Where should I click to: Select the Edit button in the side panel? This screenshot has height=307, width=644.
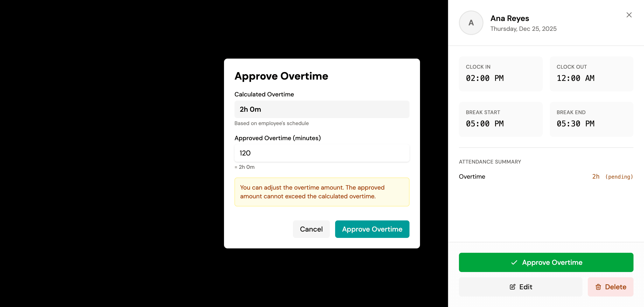point(521,287)
